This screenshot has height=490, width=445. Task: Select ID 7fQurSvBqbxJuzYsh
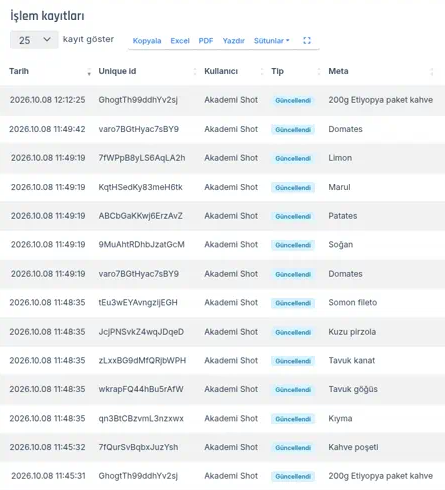pyautogui.click(x=138, y=447)
